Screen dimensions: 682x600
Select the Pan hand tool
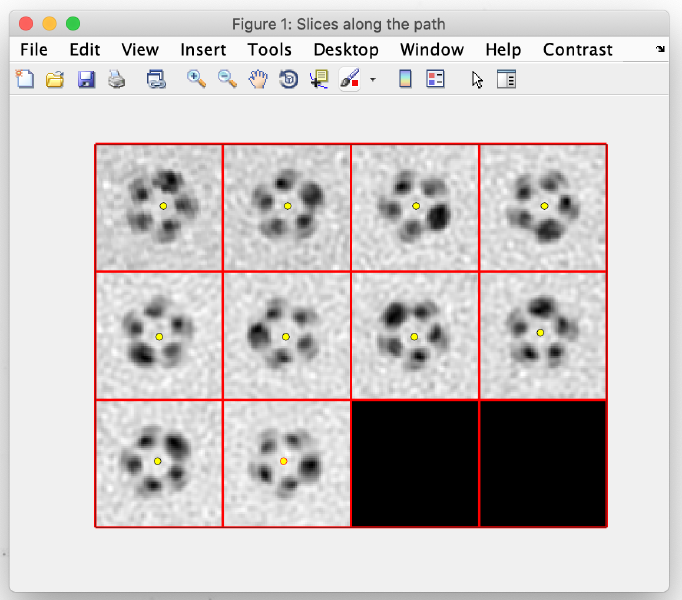(x=258, y=80)
